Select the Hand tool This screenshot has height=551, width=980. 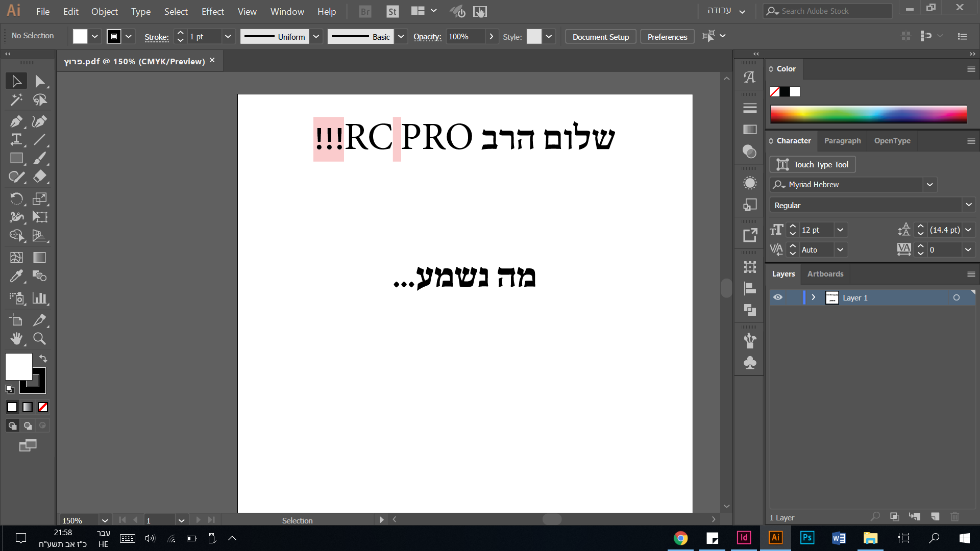pyautogui.click(x=16, y=339)
